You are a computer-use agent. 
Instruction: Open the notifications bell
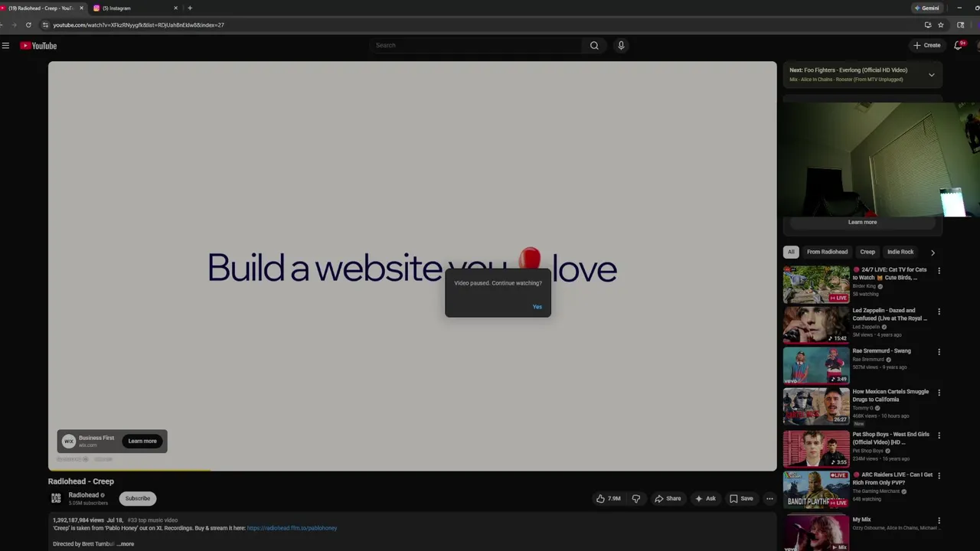pos(959,45)
